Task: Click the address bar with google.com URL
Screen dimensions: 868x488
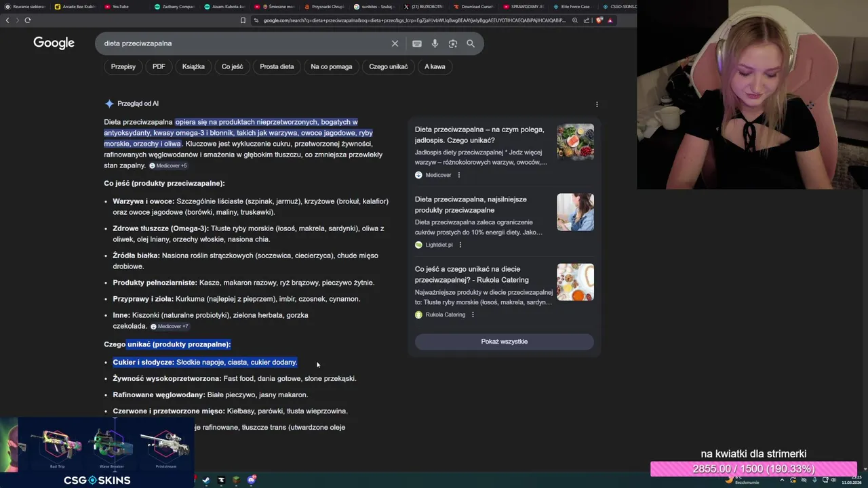Action: click(414, 20)
